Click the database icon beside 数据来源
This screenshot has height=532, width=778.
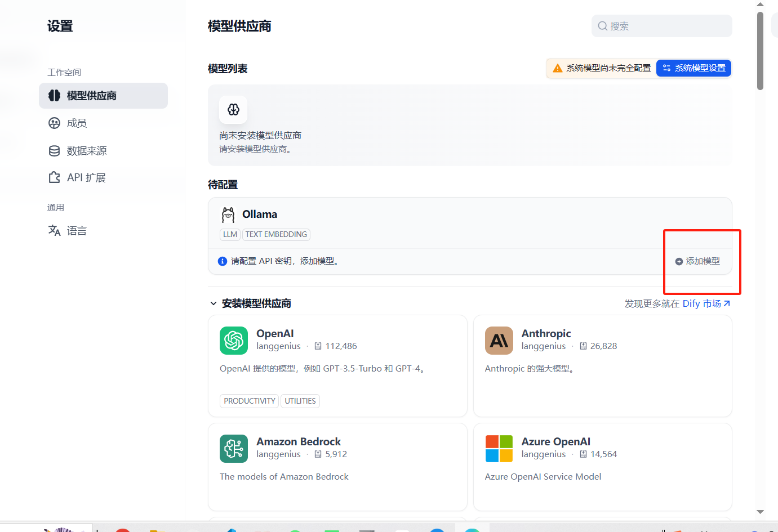(x=54, y=151)
